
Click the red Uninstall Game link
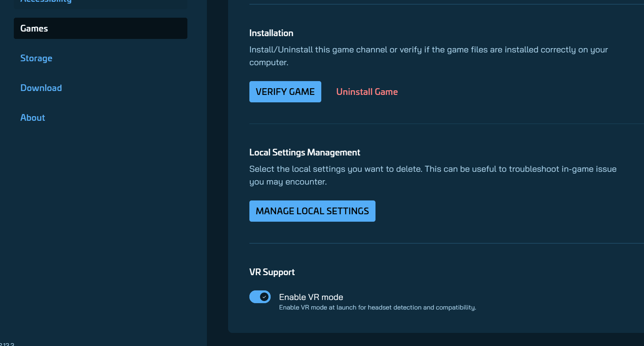[367, 92]
